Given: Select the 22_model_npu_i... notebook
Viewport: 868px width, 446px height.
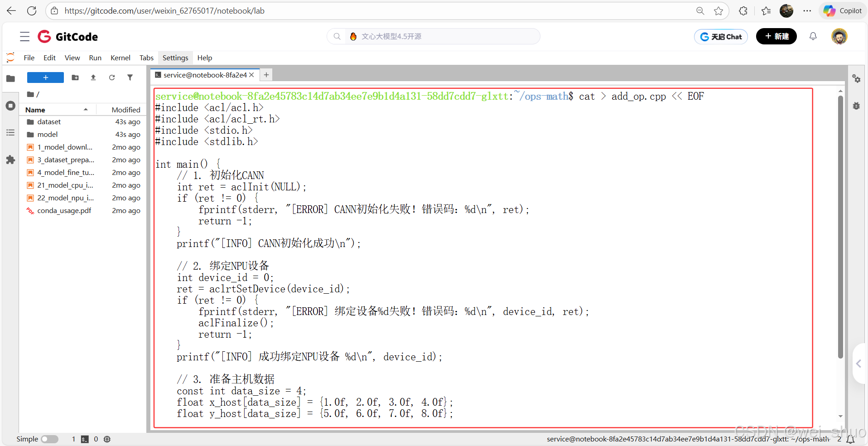Looking at the screenshot, I should pos(83,198).
